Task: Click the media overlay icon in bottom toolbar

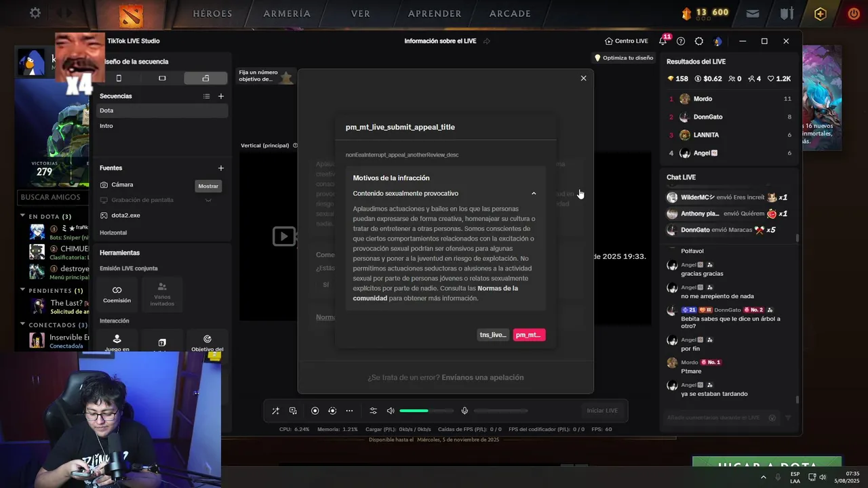Action: [293, 411]
